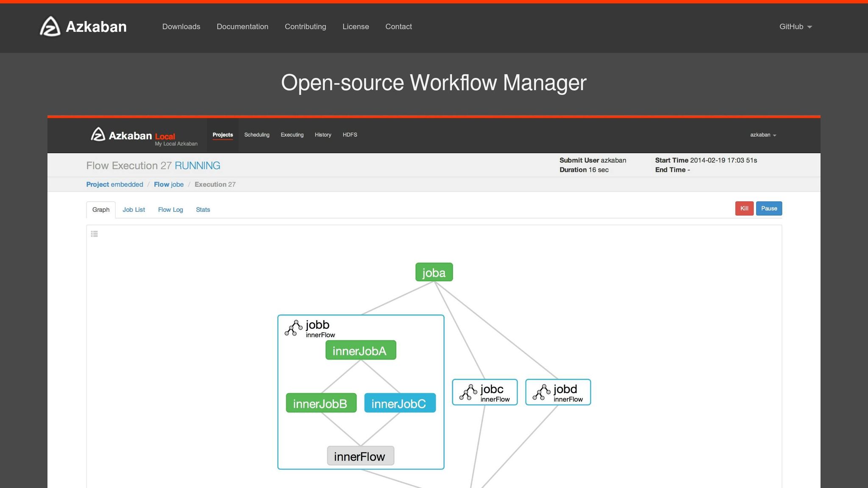
Task: Open the Documentation page
Action: point(242,27)
